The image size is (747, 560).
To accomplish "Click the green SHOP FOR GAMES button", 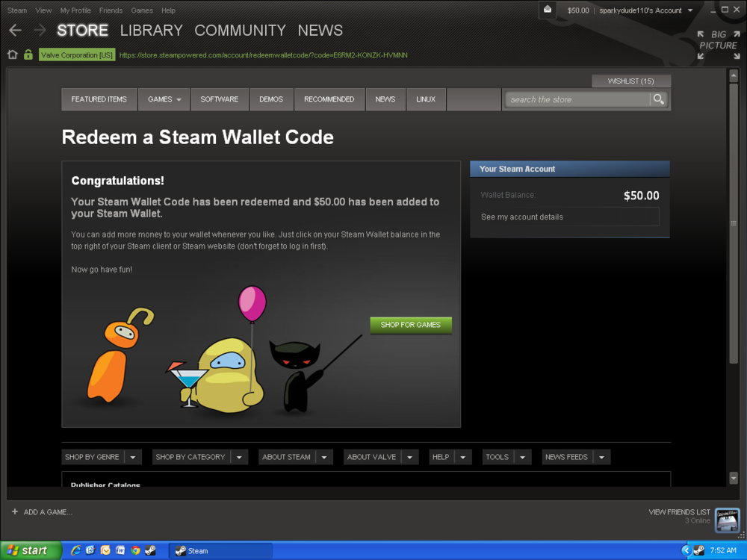I will tap(411, 325).
